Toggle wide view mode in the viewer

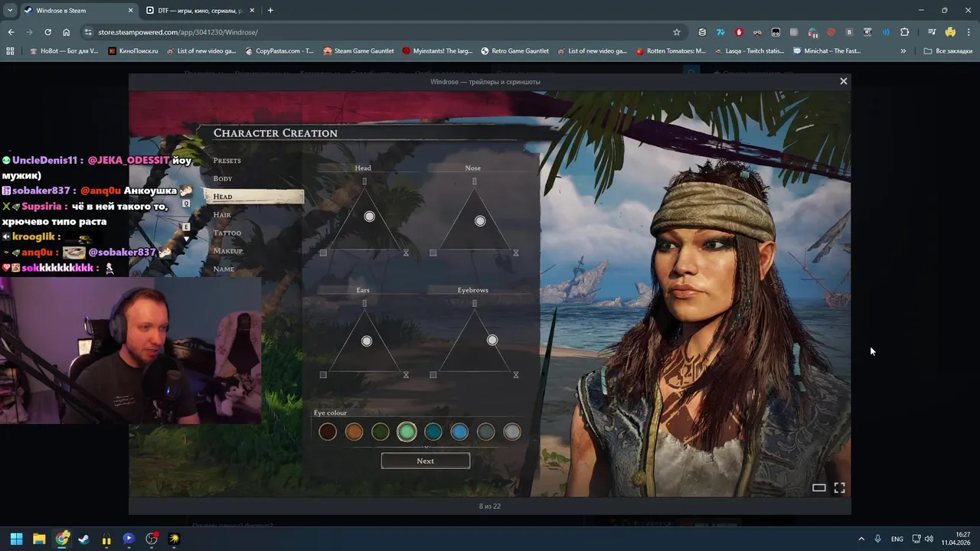[818, 487]
